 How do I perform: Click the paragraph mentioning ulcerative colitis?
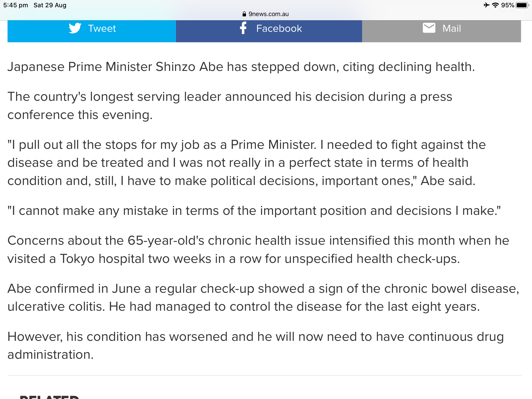[263, 298]
